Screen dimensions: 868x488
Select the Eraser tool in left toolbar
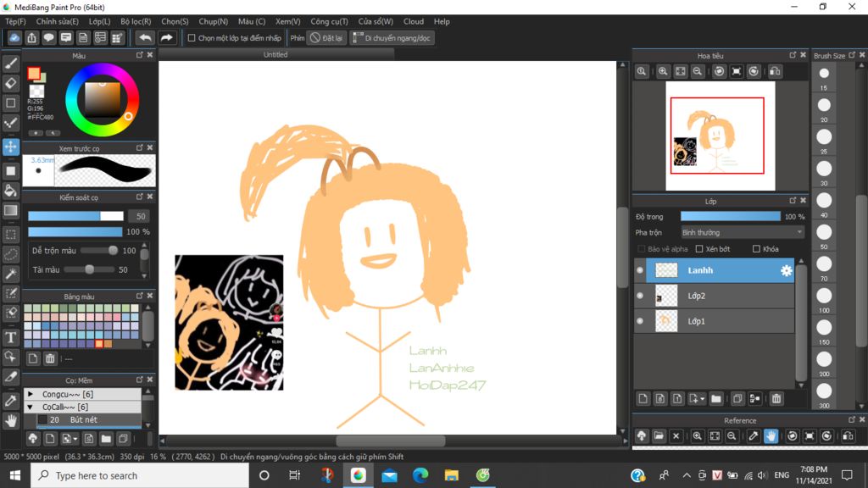point(11,83)
